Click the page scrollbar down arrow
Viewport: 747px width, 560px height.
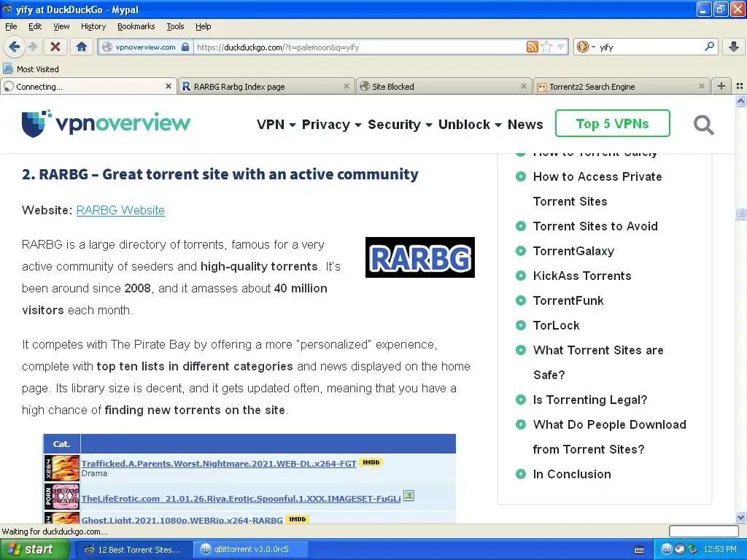coord(741,518)
